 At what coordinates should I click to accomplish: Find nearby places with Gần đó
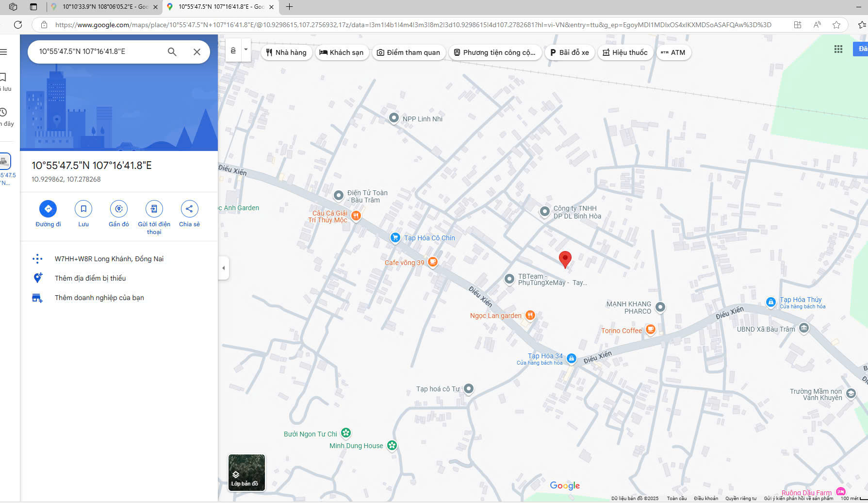[x=119, y=209]
